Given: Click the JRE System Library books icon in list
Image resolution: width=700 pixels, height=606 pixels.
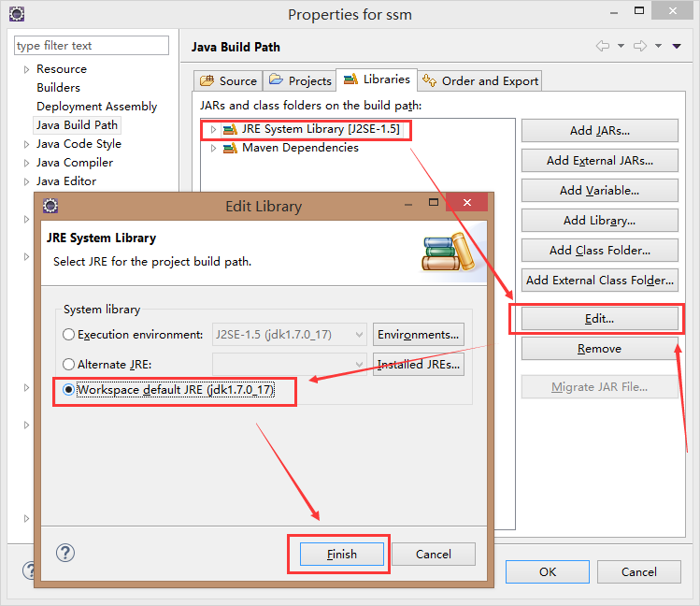Looking at the screenshot, I should pos(230,129).
